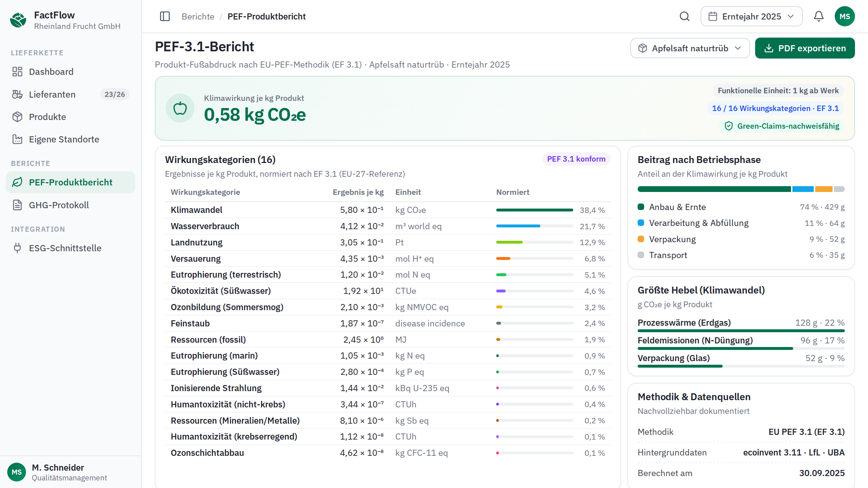Click the ESG-Schnittstelle plug icon
This screenshot has height=488, width=868.
pyautogui.click(x=17, y=248)
